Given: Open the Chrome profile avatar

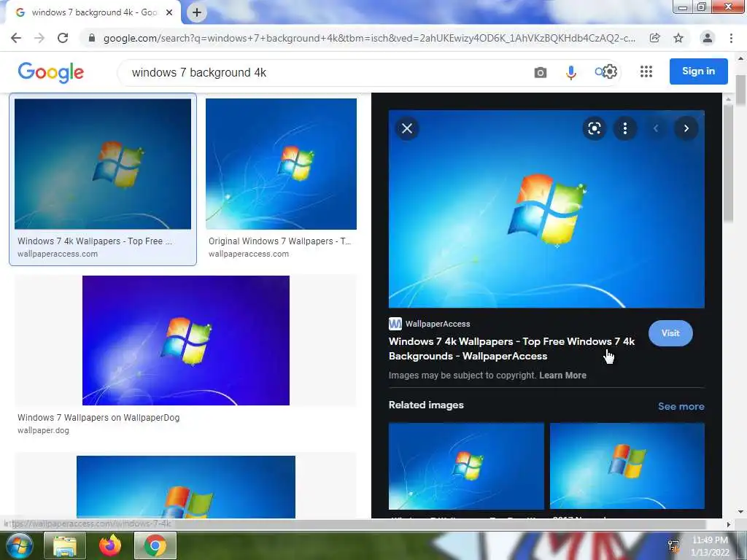Looking at the screenshot, I should [708, 38].
